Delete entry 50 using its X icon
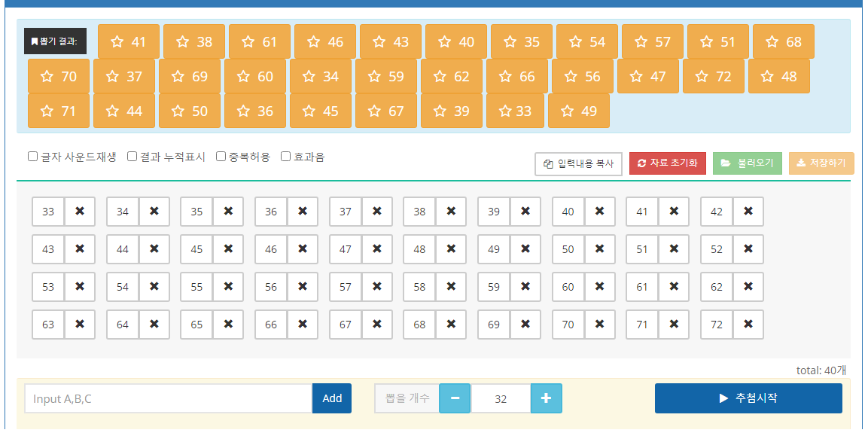868x442 pixels. [599, 249]
